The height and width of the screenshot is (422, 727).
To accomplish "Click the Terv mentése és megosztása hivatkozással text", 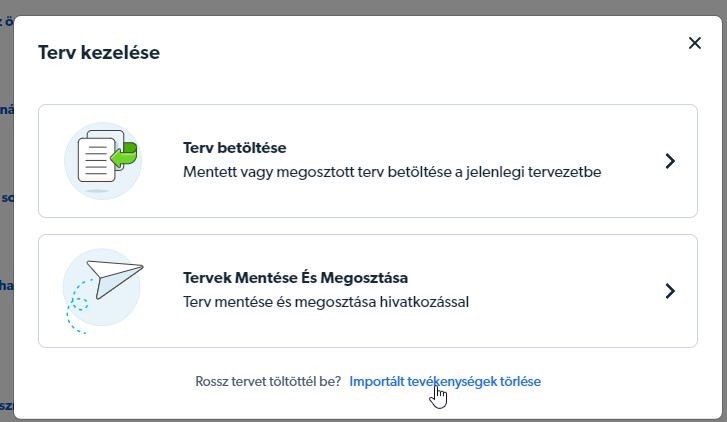I will coord(326,302).
